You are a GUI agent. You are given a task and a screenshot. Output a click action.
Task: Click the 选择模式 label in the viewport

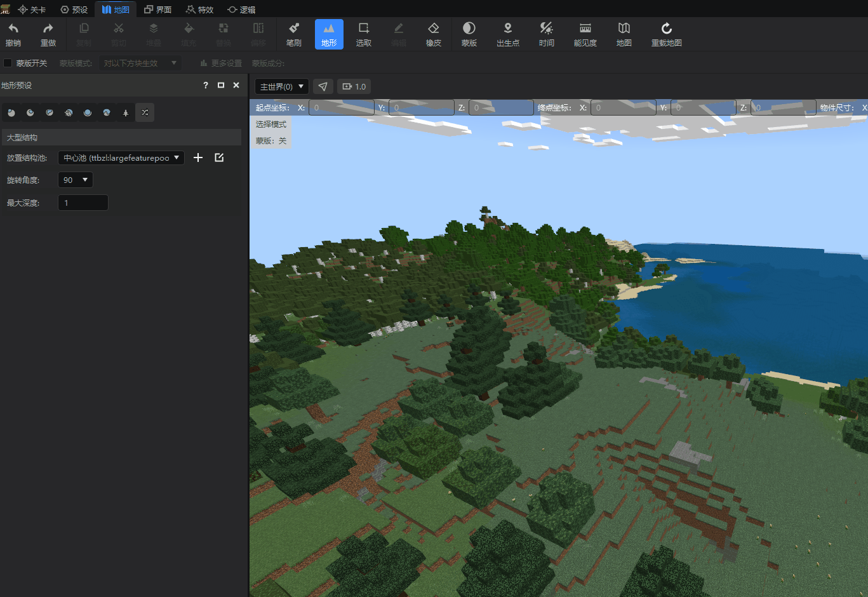271,124
